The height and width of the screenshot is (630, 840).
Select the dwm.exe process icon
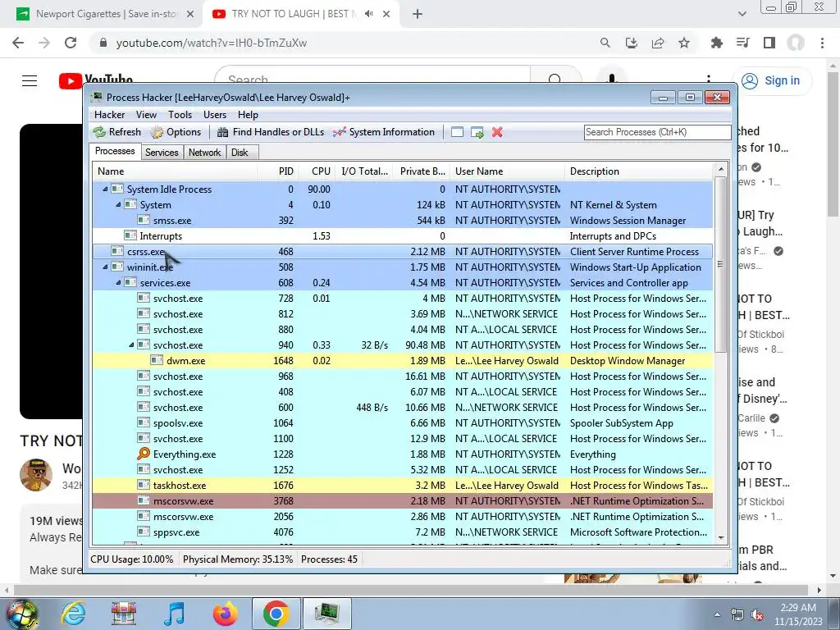point(157,361)
